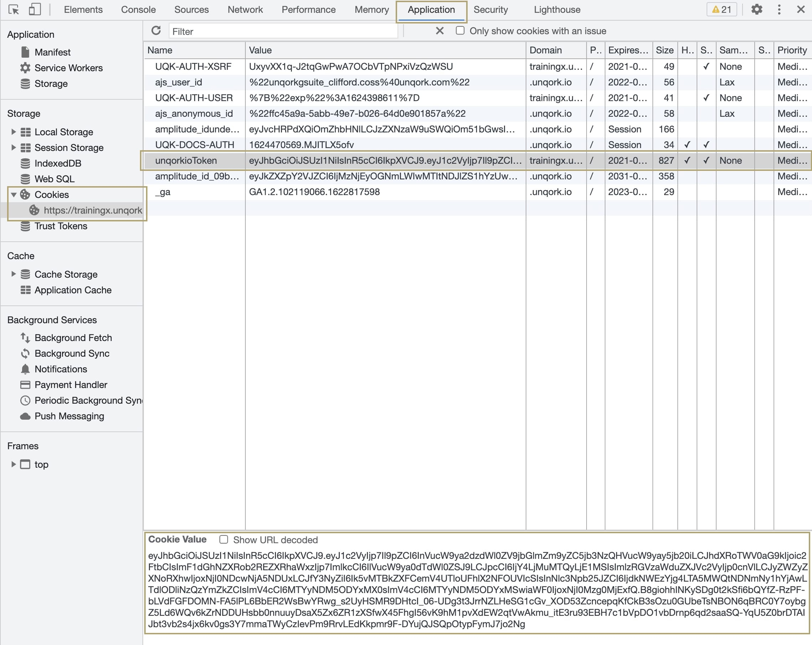Expand the top frame tree
Screen dimensions: 812x645
pos(14,464)
